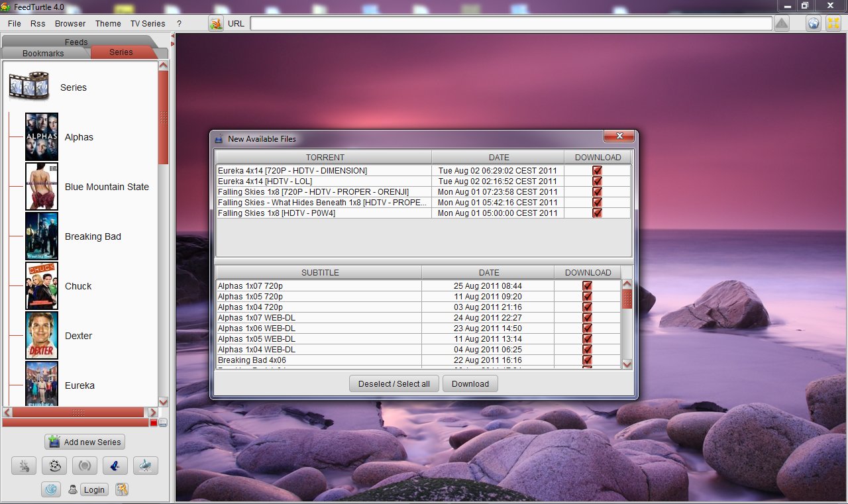Click the blue swirl icon button
Viewport: 848px width, 504px height.
(52, 489)
